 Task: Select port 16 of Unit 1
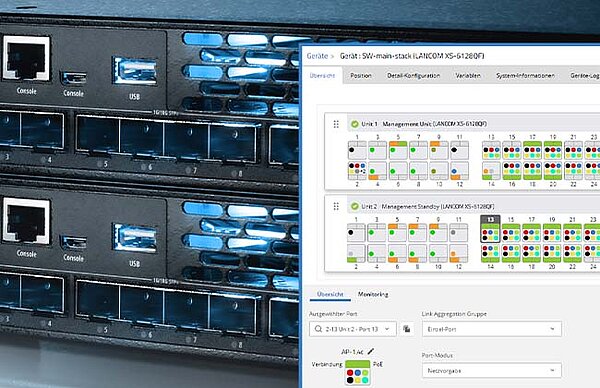512,171
